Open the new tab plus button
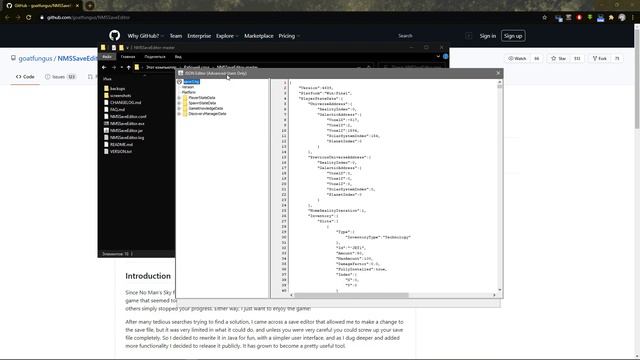The height and width of the screenshot is (360, 640). (x=90, y=6)
